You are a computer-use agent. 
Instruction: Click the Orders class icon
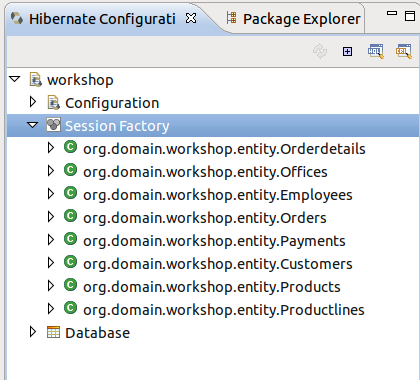70,216
